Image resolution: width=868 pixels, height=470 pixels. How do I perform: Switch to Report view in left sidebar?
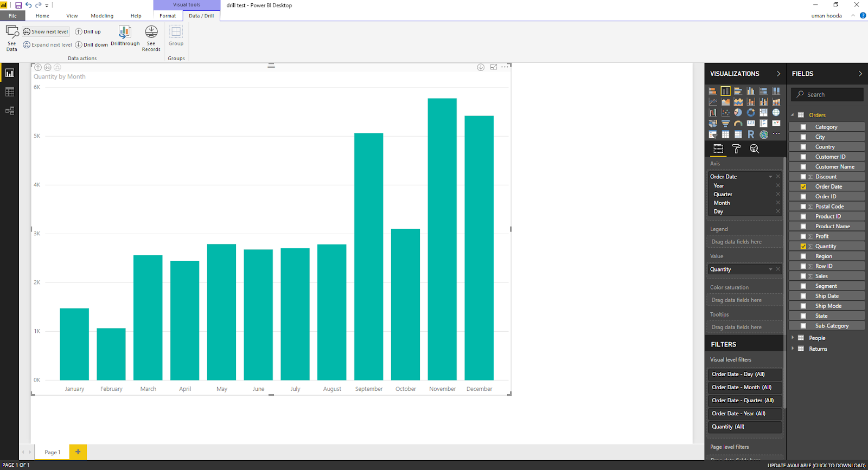[x=10, y=73]
